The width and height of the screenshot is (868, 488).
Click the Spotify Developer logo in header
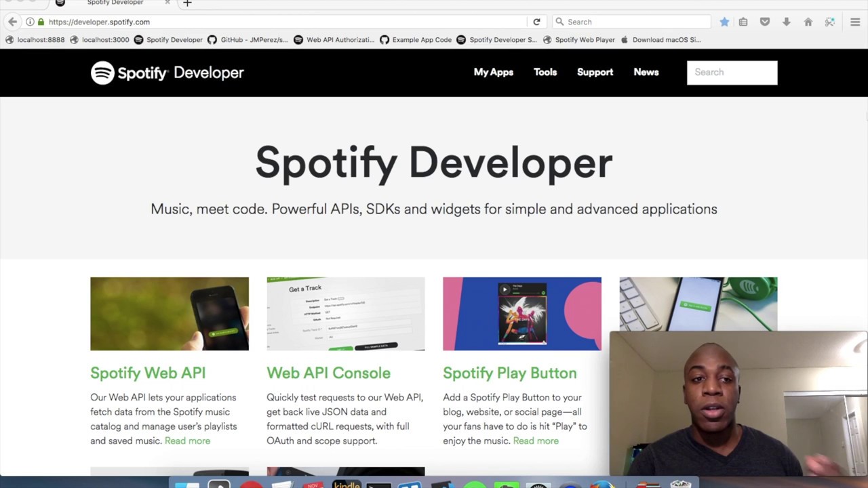167,73
